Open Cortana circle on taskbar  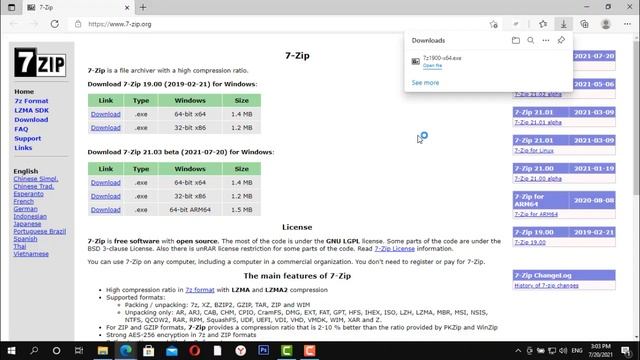coord(56,351)
